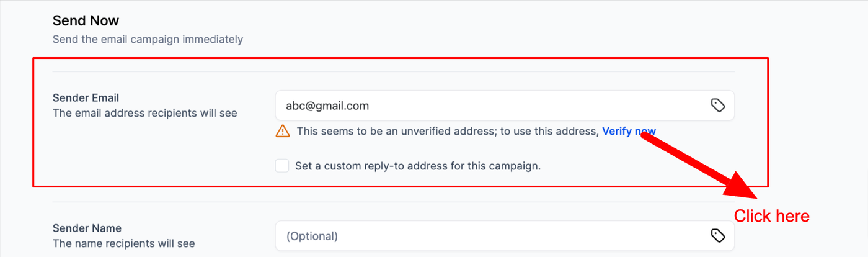The image size is (868, 257).
Task: Click the tag icon in Sender Email field
Action: [x=717, y=106]
